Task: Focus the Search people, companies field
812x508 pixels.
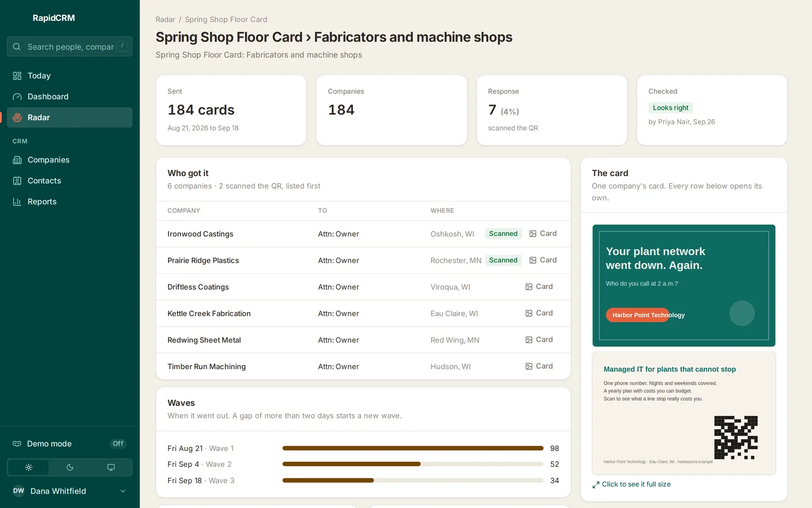Action: point(70,46)
